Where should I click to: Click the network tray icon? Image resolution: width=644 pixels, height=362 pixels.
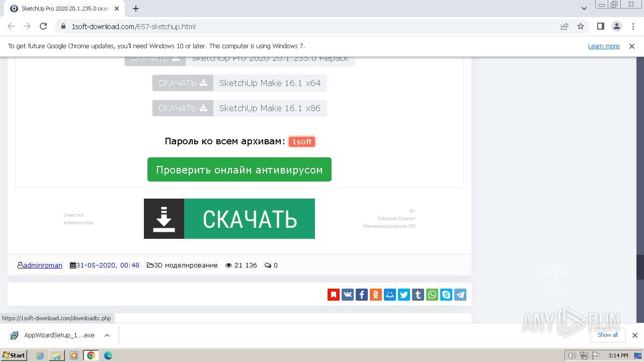(x=584, y=355)
